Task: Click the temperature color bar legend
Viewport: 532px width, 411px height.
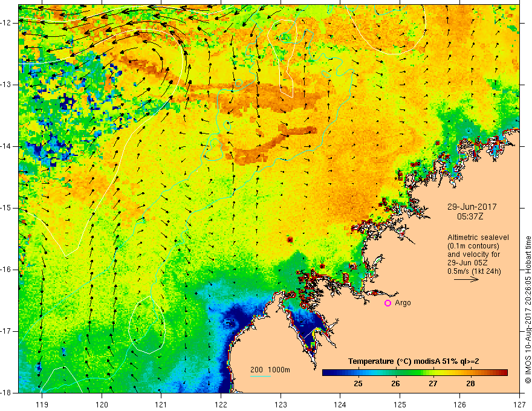Action: [415, 373]
